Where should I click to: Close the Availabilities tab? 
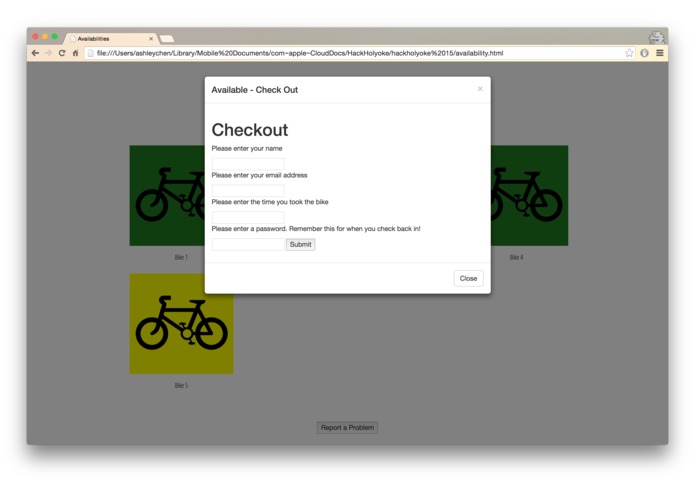(x=151, y=39)
